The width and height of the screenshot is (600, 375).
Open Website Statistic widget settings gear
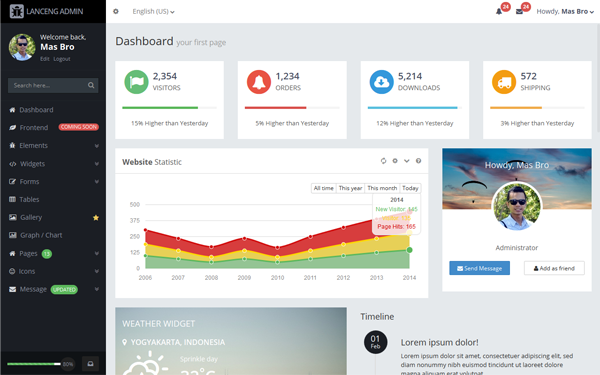[395, 161]
